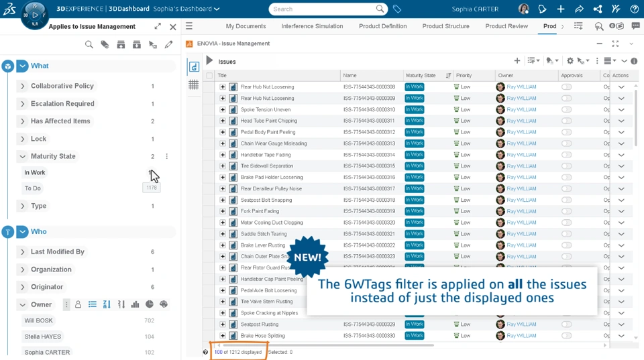
Task: Click the 3DEXPERIENCE compass icon
Action: click(35, 15)
